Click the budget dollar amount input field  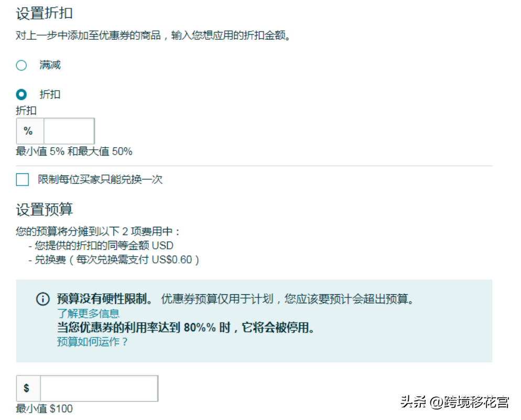point(100,388)
